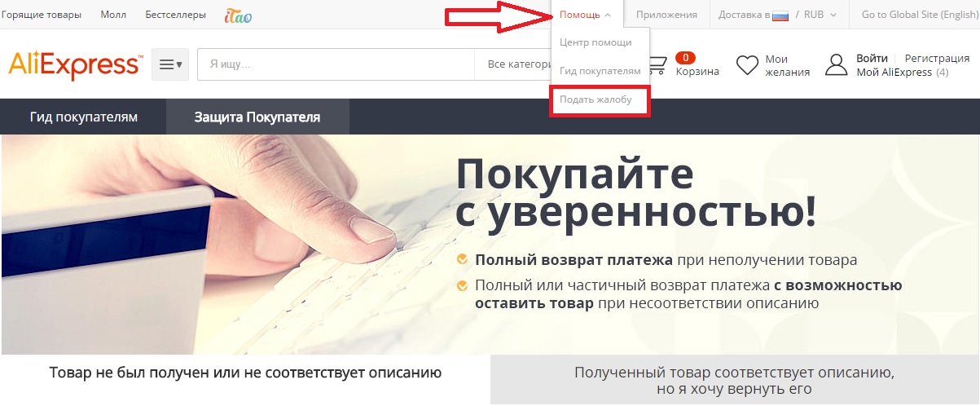The height and width of the screenshot is (406, 980).
Task: Expand the Помощь dropdown menu
Action: click(585, 15)
